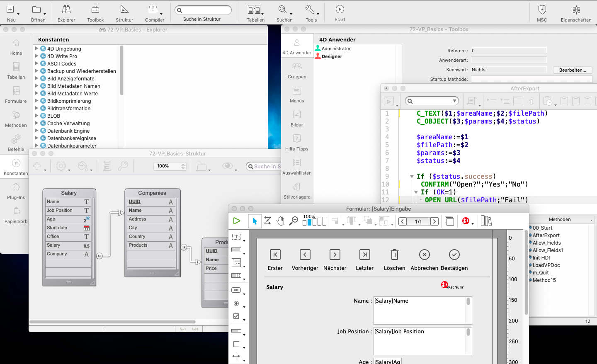This screenshot has width=597, height=364.
Task: Click the Struktur horizontal scrollbar
Action: click(x=112, y=322)
